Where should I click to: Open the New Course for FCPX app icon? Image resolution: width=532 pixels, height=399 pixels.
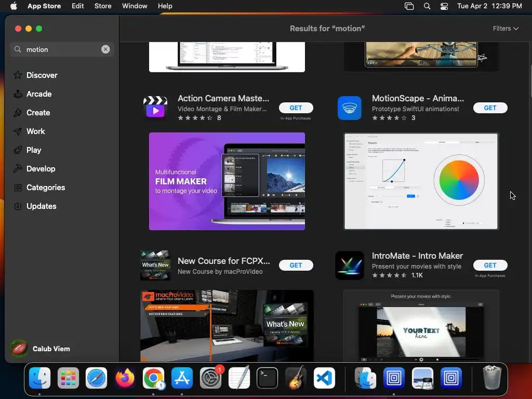tap(155, 265)
